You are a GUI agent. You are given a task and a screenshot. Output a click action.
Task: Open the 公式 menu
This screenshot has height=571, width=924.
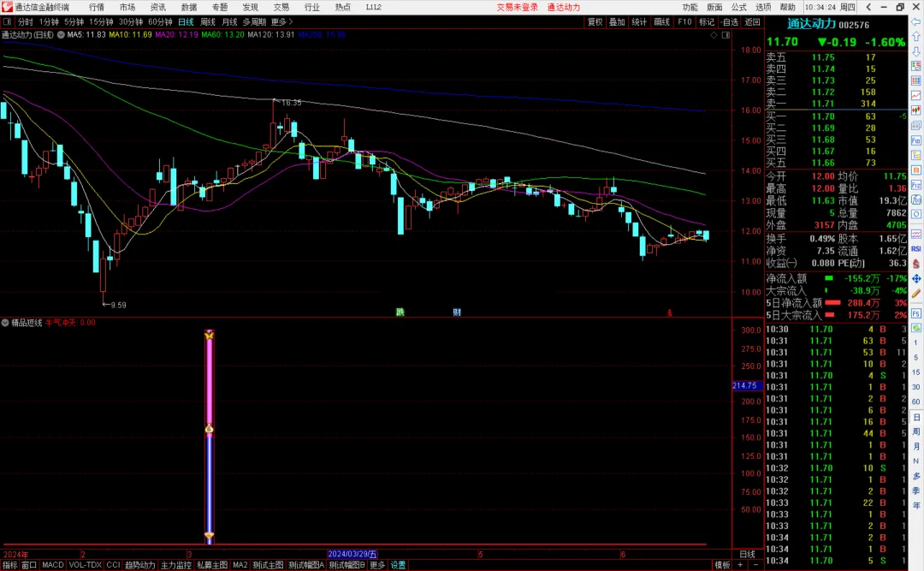pyautogui.click(x=739, y=7)
